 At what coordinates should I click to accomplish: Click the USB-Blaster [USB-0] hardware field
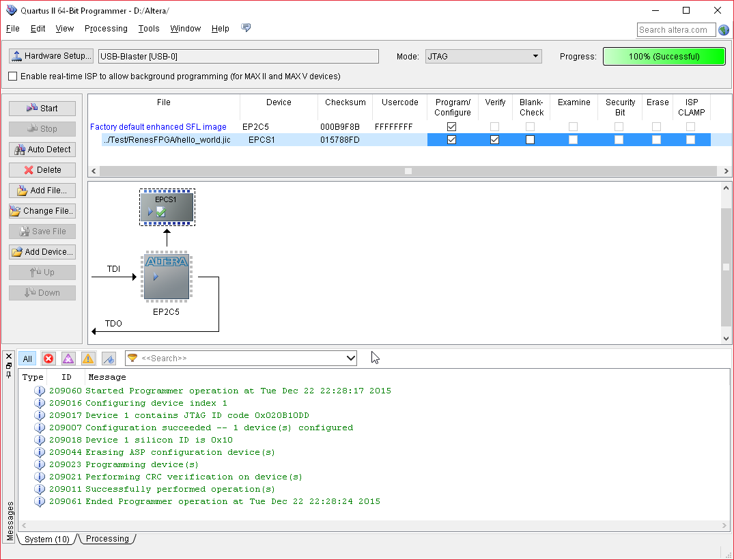coord(238,56)
